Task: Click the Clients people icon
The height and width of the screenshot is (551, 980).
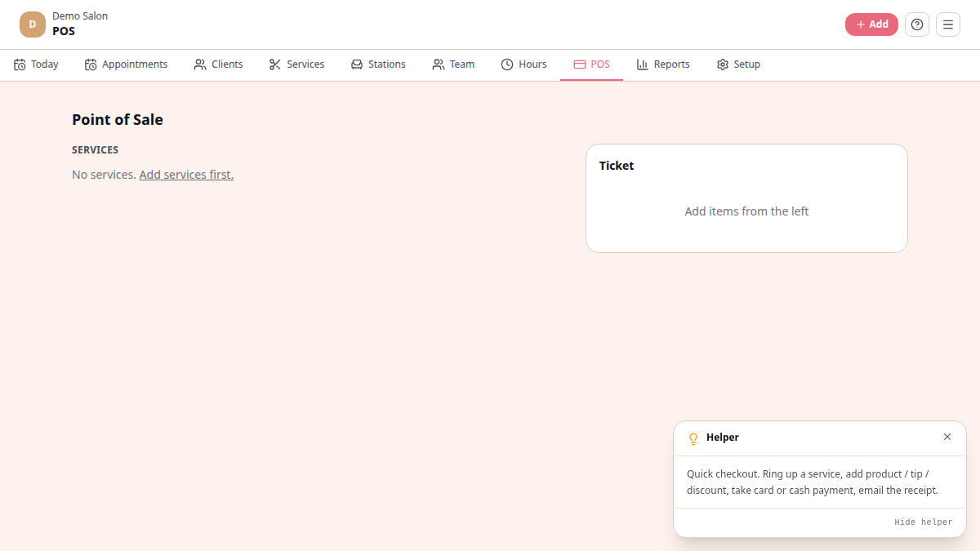Action: 200,64
